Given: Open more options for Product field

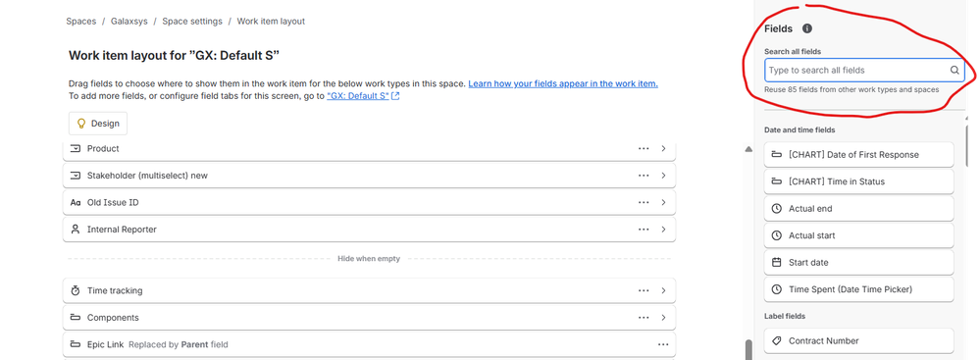Looking at the screenshot, I should pyautogui.click(x=644, y=149).
